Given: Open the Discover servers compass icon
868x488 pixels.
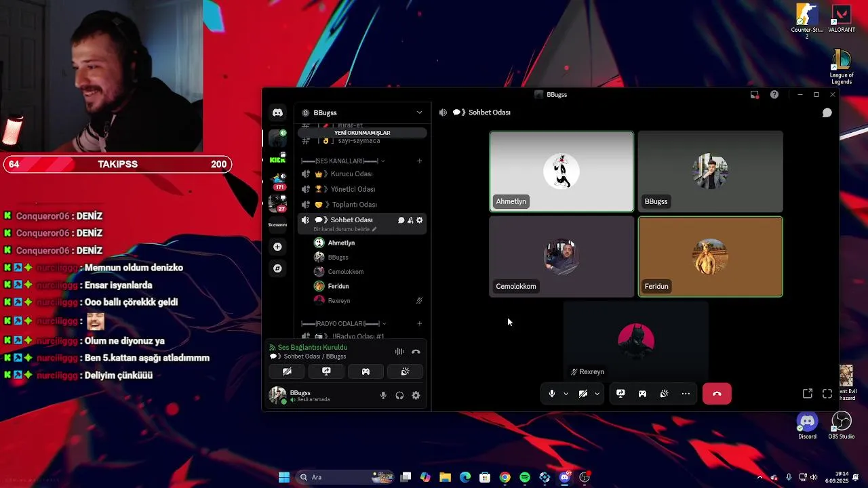Looking at the screenshot, I should pos(277,268).
